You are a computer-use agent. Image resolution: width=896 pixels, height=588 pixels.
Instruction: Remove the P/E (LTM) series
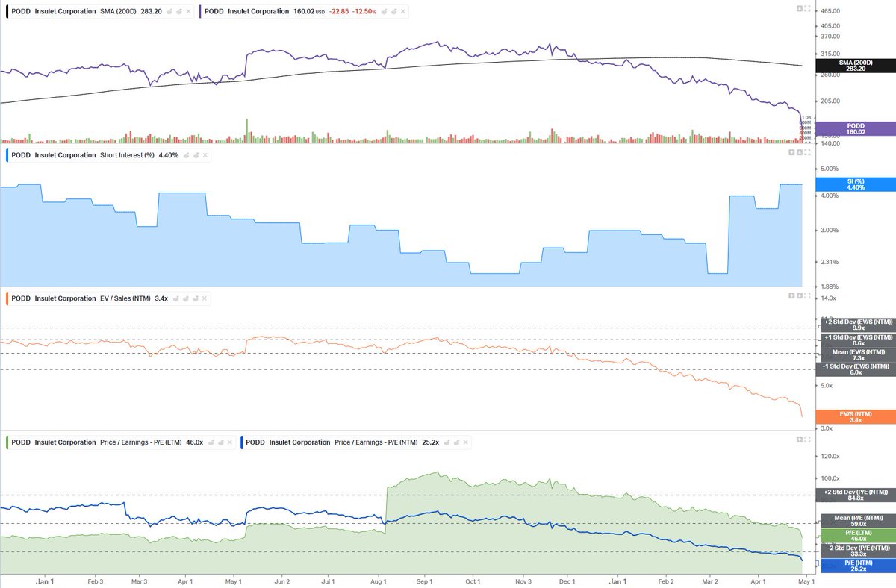(x=229, y=442)
